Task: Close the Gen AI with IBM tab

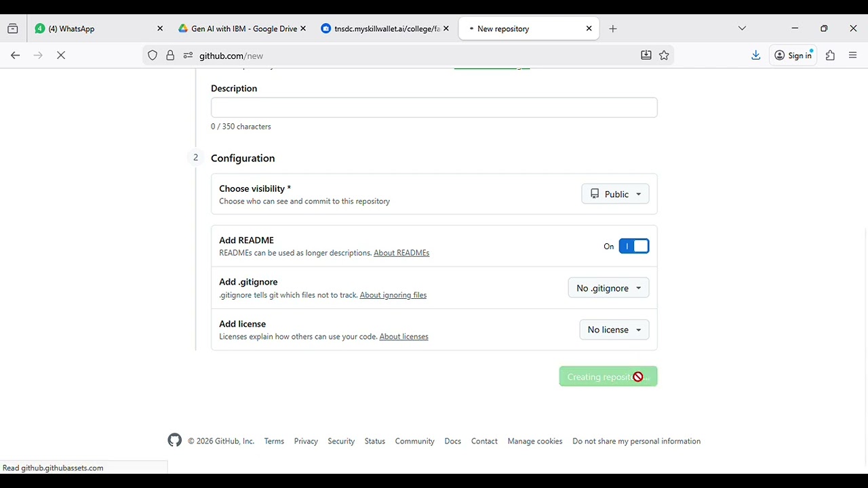Action: (303, 28)
